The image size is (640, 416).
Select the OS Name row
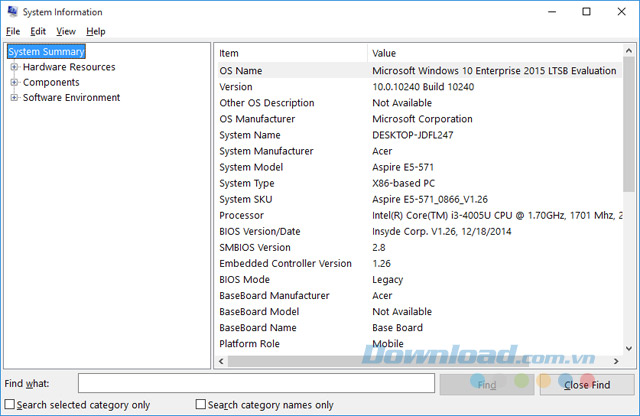click(x=420, y=70)
